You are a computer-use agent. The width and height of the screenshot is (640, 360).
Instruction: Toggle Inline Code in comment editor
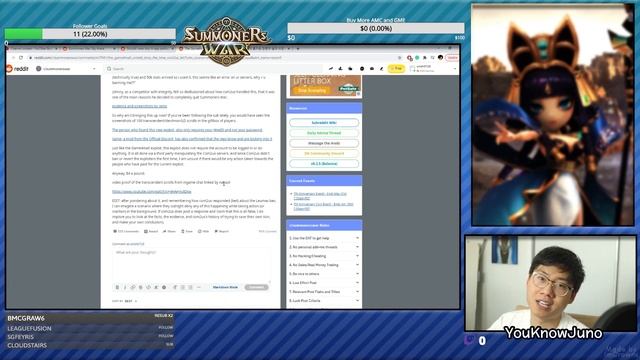click(149, 287)
